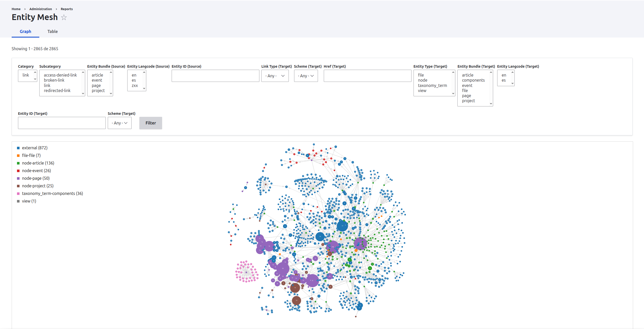
Task: Select article in Entity Bundle (Target)
Action: [x=468, y=75]
